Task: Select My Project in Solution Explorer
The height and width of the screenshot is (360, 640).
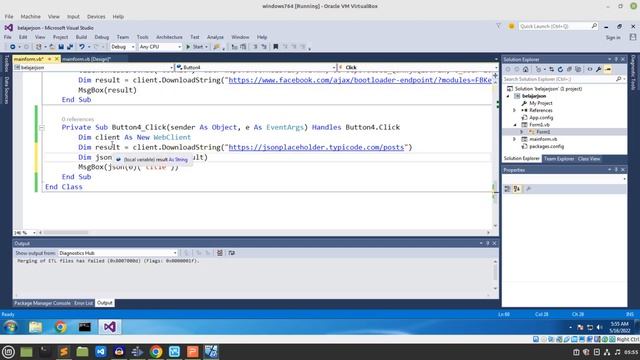Action: [540, 103]
